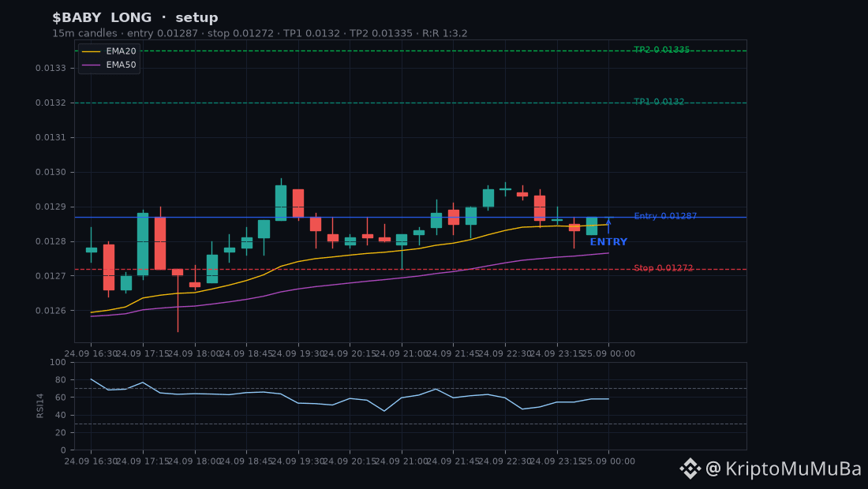Click the blue ENTRY arrow marker
Image resolution: width=868 pixels, height=489 pixels.
608,226
